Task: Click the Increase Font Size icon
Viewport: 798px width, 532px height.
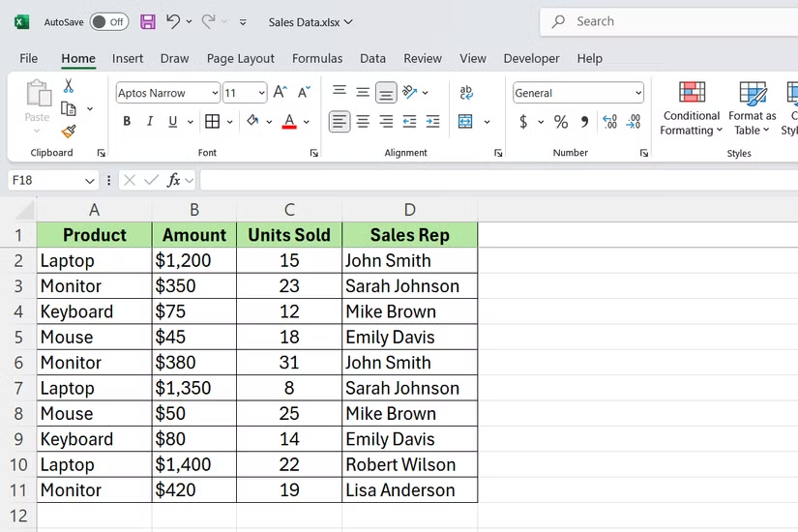Action: click(281, 93)
